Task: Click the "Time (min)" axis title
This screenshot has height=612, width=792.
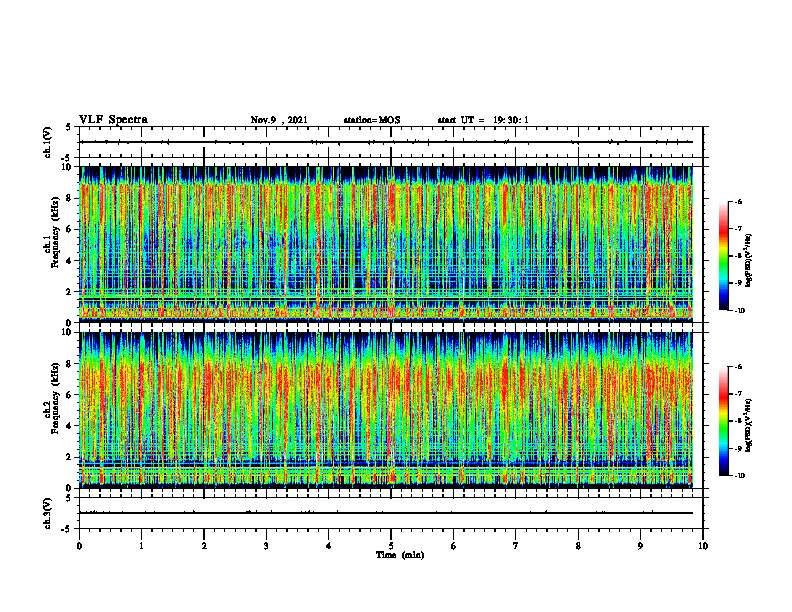Action: (400, 555)
